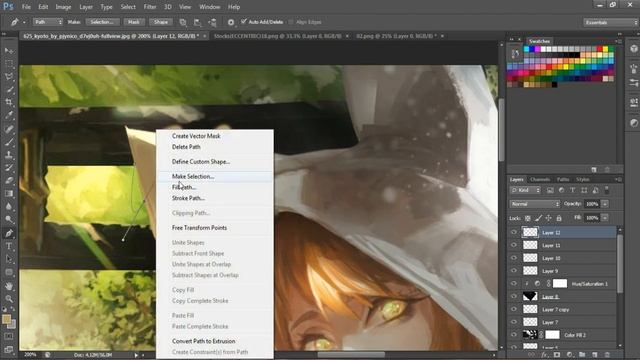Click the foreground color swatch
This screenshot has height=360, width=640.
click(6, 319)
